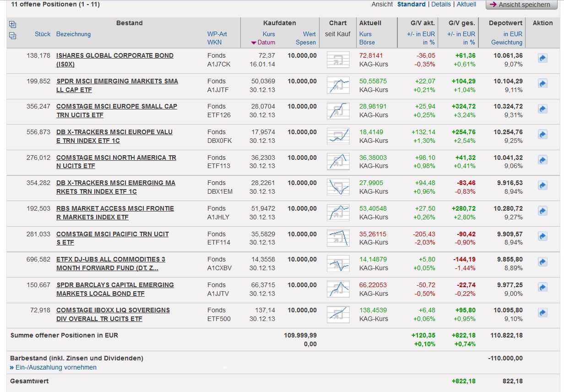Viewport: 564px width, 392px height.
Task: Collapse all positions with the minus icon
Action: click(12, 36)
